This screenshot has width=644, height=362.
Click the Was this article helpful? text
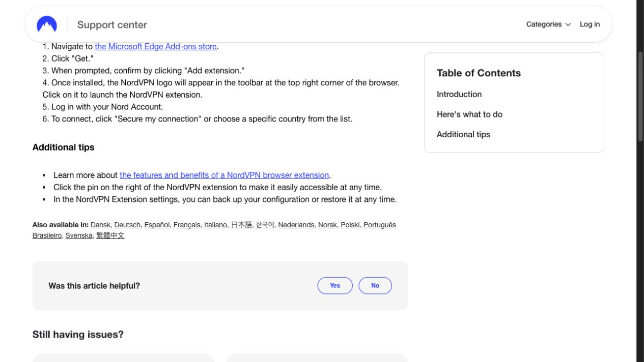pyautogui.click(x=94, y=286)
